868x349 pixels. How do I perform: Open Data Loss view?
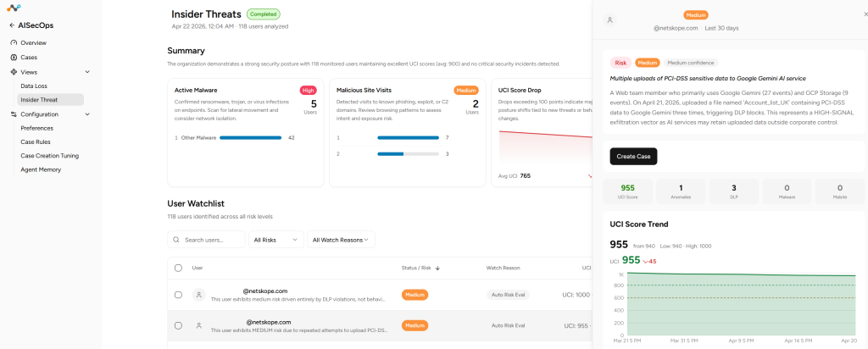[34, 86]
